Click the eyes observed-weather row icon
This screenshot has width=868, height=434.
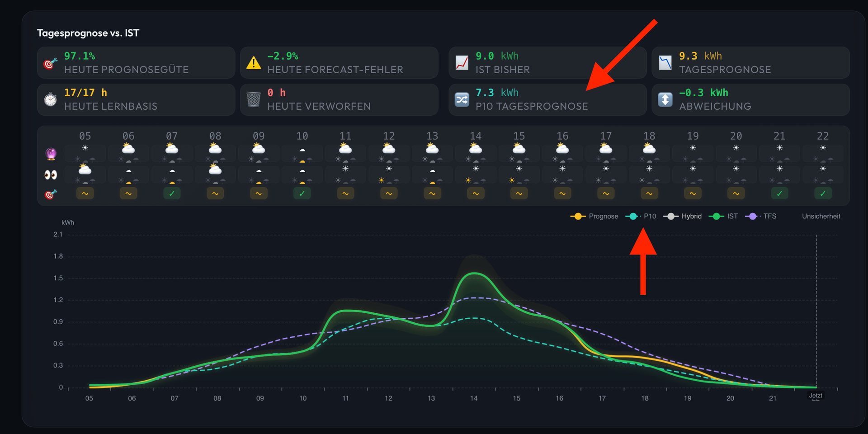pyautogui.click(x=51, y=175)
